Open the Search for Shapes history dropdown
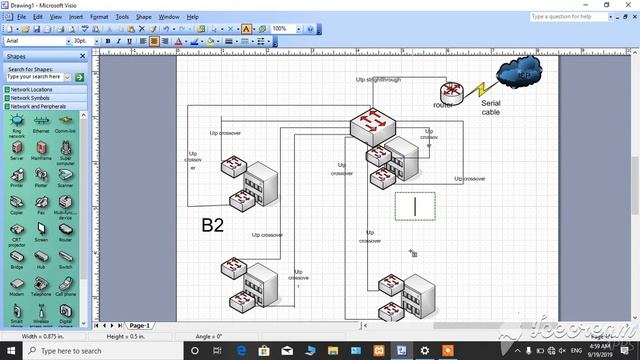640x360 pixels. (x=68, y=77)
